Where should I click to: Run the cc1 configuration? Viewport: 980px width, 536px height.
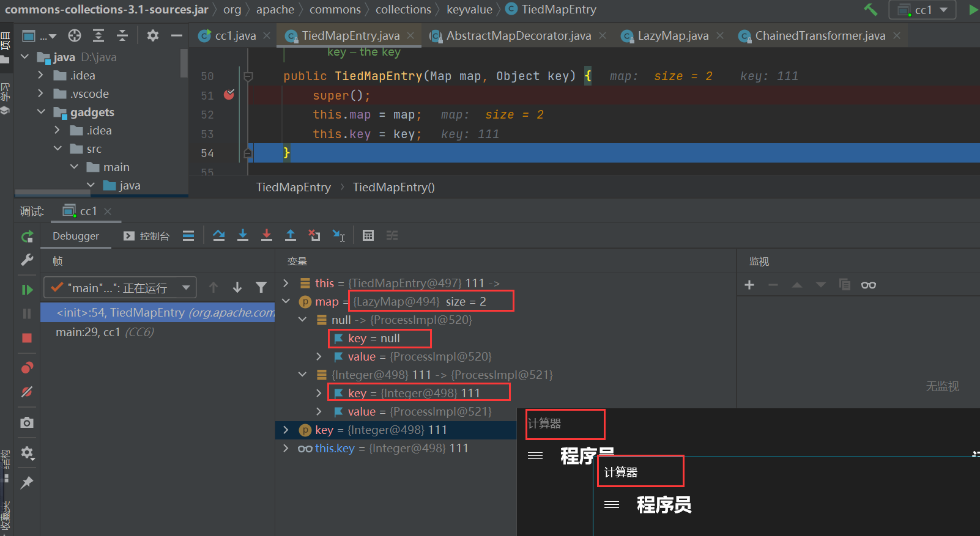pyautogui.click(x=973, y=10)
